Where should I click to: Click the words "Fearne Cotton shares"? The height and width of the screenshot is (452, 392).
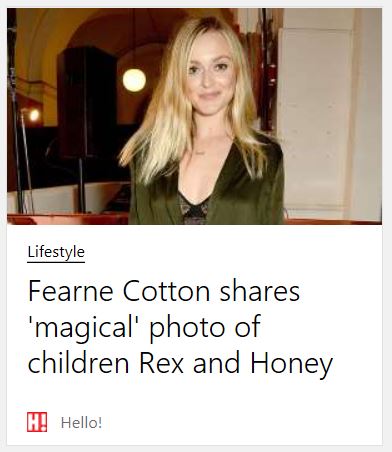point(164,291)
